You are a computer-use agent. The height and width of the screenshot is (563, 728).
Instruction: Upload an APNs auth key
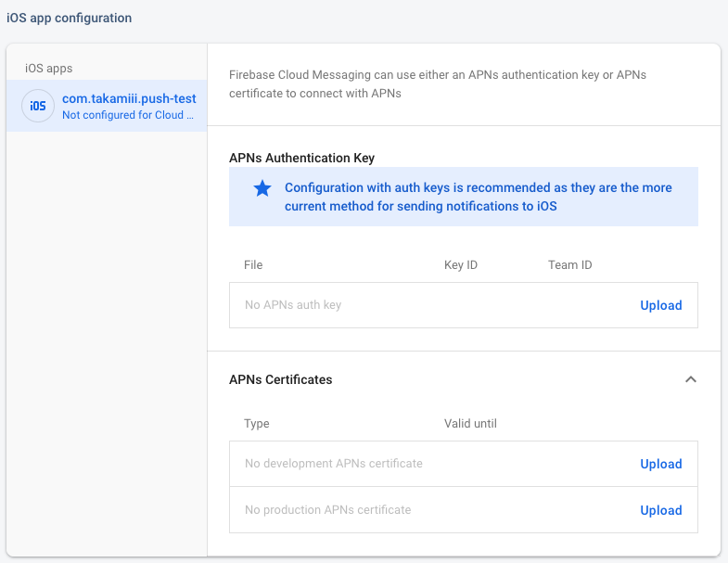(x=660, y=305)
